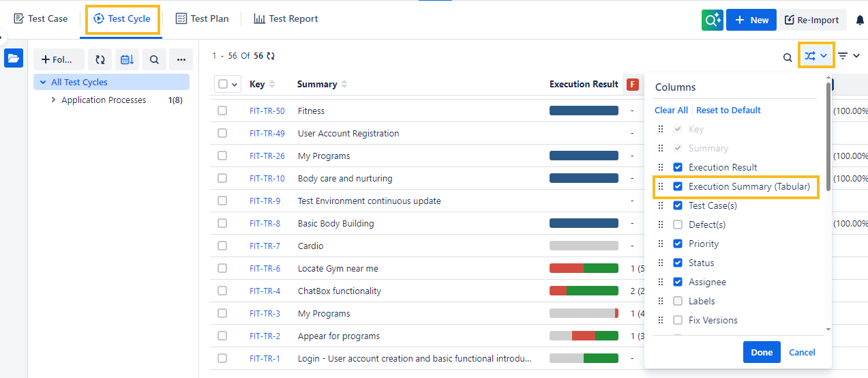Click summary text 'Basic Body Building'
Viewport: 868px width, 378px height.
[x=336, y=223]
